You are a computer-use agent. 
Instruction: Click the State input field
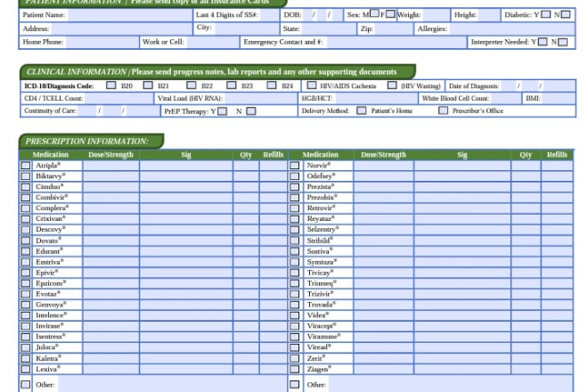(329, 29)
